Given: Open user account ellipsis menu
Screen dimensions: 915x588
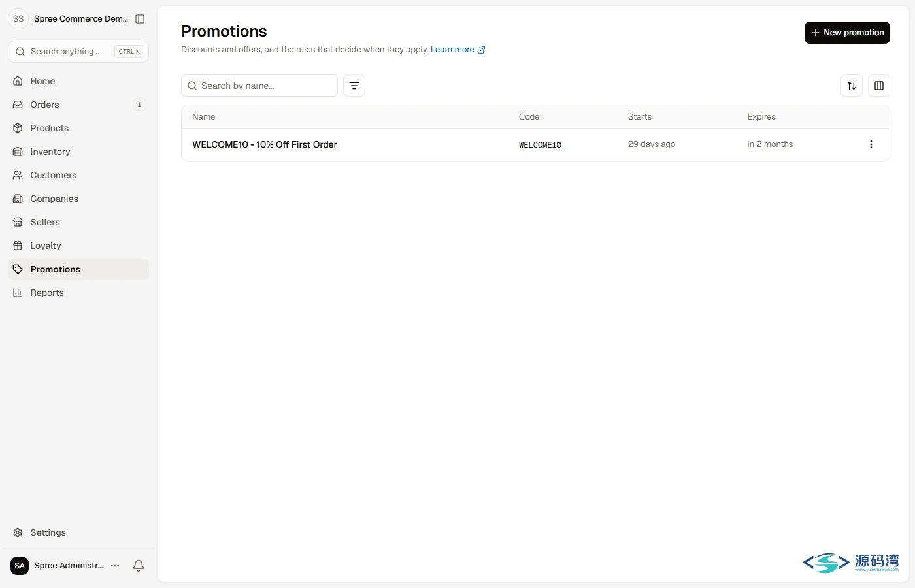Looking at the screenshot, I should pos(115,566).
